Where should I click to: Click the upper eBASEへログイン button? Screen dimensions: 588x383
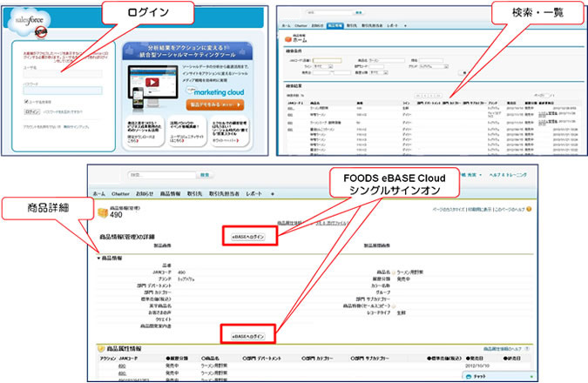(248, 237)
